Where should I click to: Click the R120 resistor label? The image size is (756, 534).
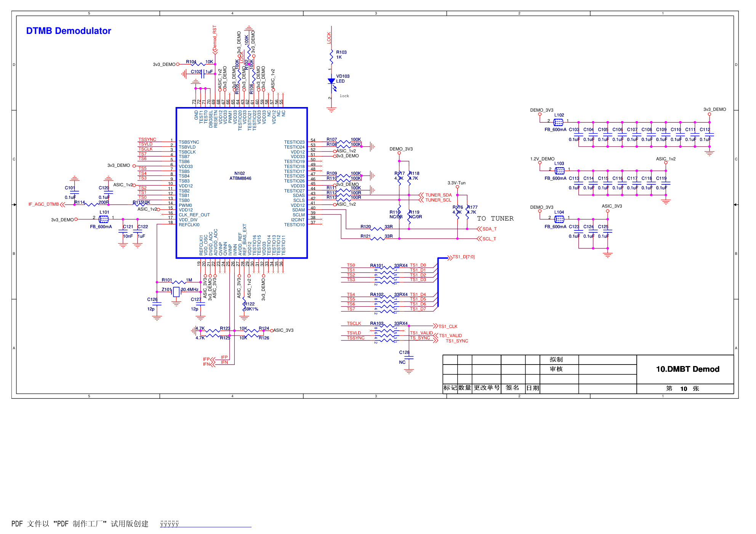click(366, 227)
